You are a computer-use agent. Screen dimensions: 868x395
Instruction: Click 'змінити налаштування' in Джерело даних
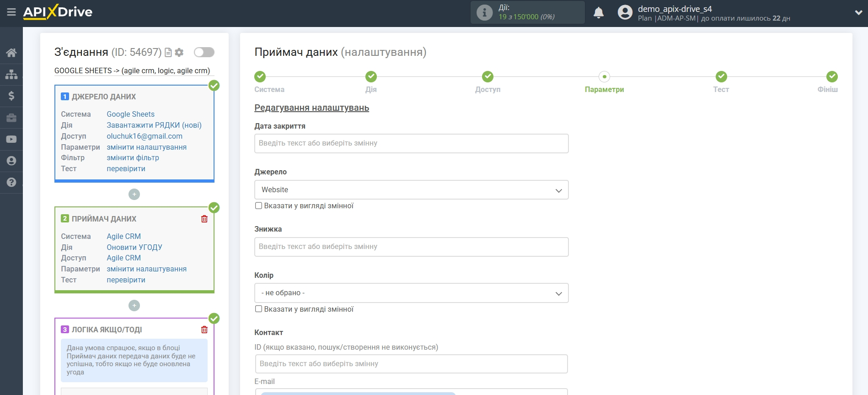(147, 147)
